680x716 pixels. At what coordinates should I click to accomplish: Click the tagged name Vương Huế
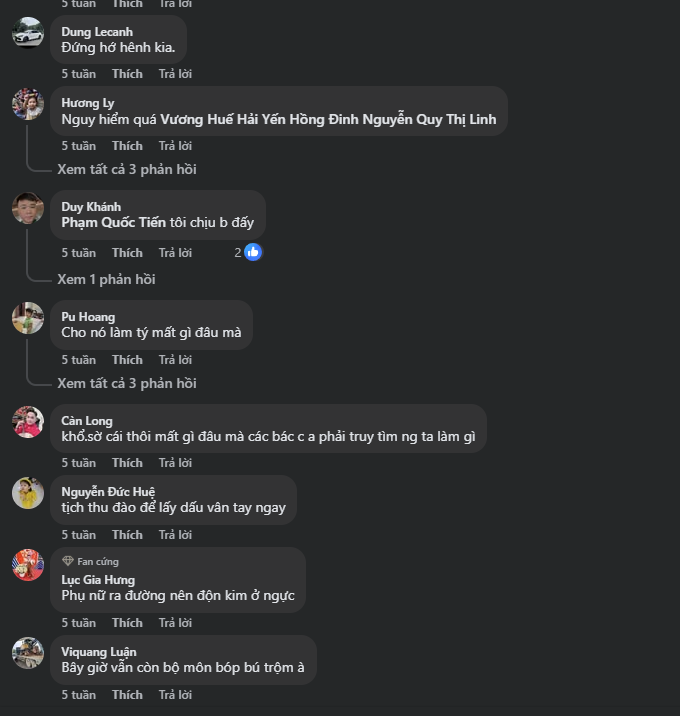[197, 119]
